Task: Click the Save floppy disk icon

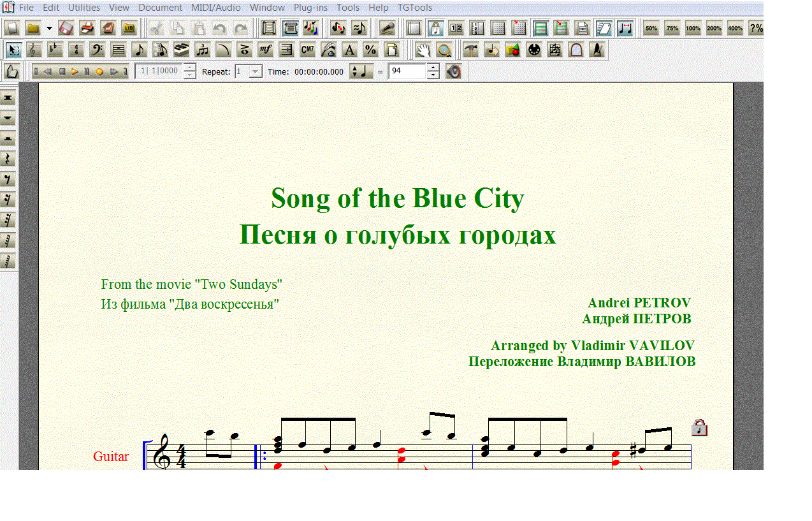Action: 66,28
